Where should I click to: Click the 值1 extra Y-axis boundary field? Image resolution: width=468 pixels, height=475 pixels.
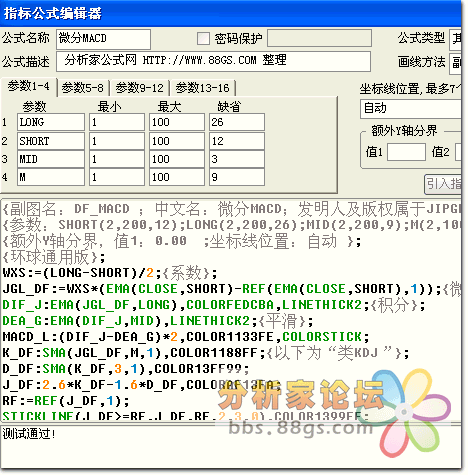pyautogui.click(x=406, y=152)
